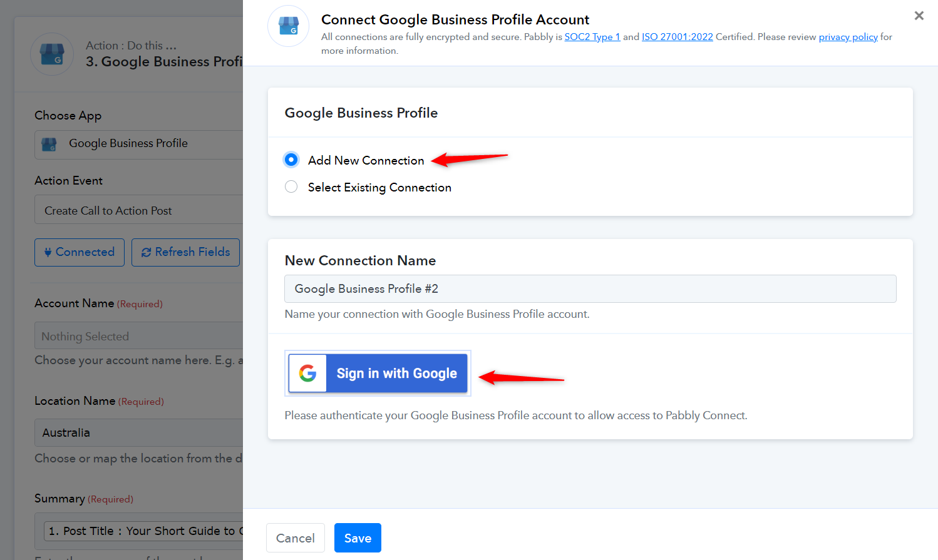Click the Connected button in background panel
The height and width of the screenshot is (560, 938).
point(80,252)
